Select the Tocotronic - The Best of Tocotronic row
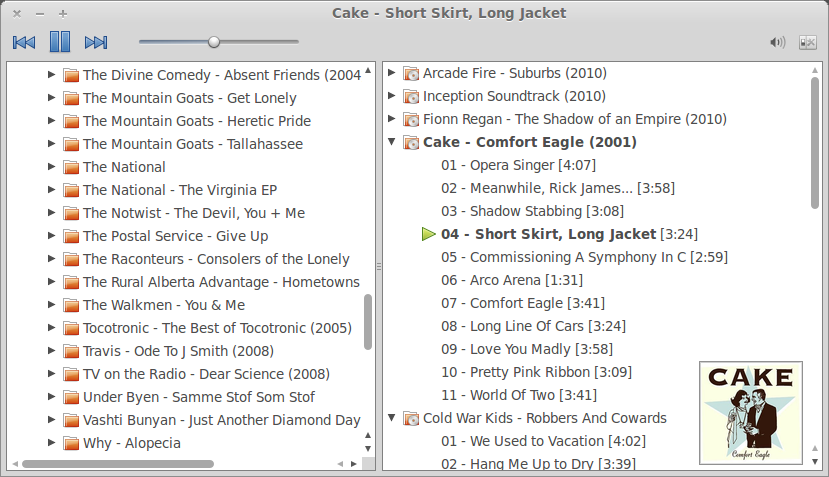The width and height of the screenshot is (829, 477). 217,328
